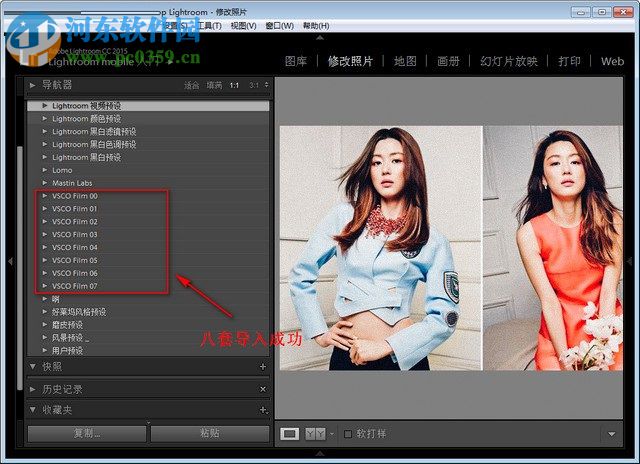This screenshot has height=464, width=640.
Task: Click the 粘贴 paste settings button
Action: [x=209, y=433]
